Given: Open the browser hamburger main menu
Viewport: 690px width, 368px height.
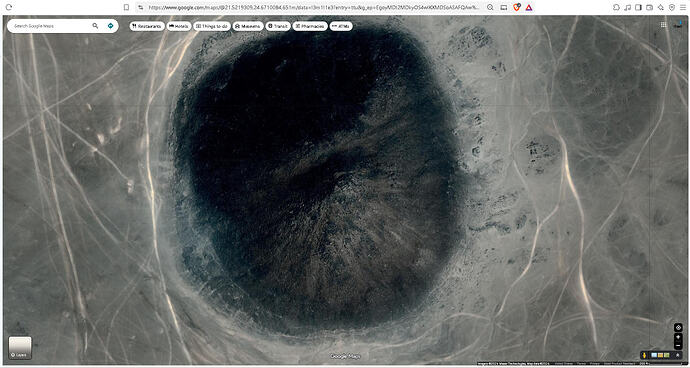Looking at the screenshot, I should tap(683, 7).
